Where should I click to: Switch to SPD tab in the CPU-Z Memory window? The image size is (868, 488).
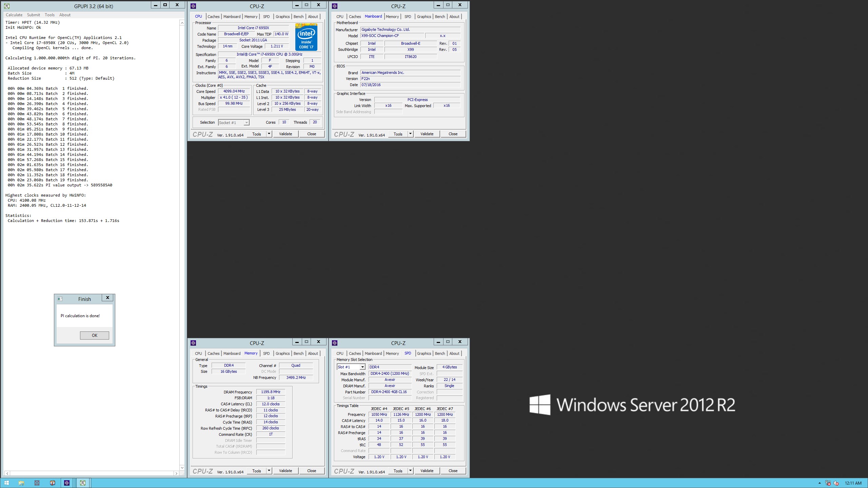pyautogui.click(x=267, y=353)
